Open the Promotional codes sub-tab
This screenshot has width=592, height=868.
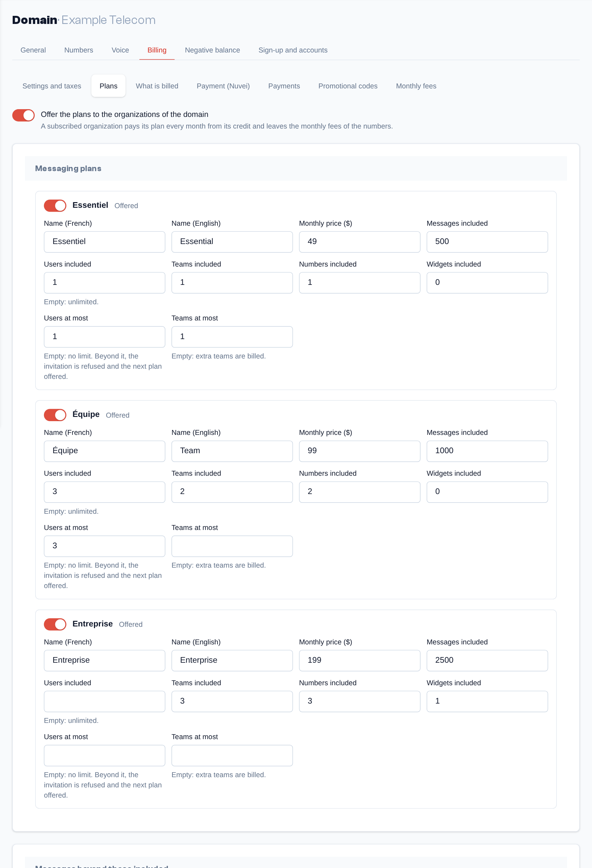[x=348, y=86]
